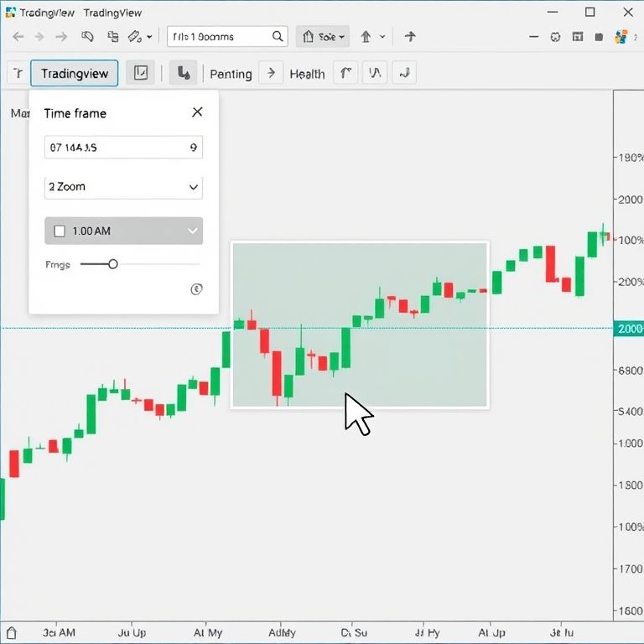Click the upward arrow icon right of the Sole dropdown

(x=366, y=37)
